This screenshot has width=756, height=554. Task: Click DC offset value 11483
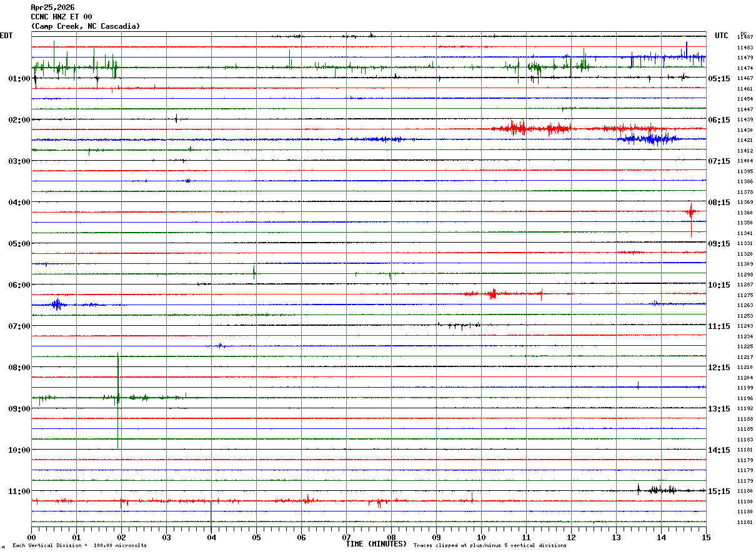pos(745,48)
